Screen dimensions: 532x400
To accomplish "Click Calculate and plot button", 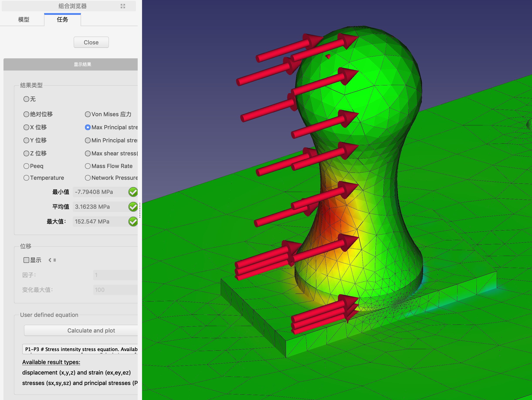I will (x=91, y=330).
